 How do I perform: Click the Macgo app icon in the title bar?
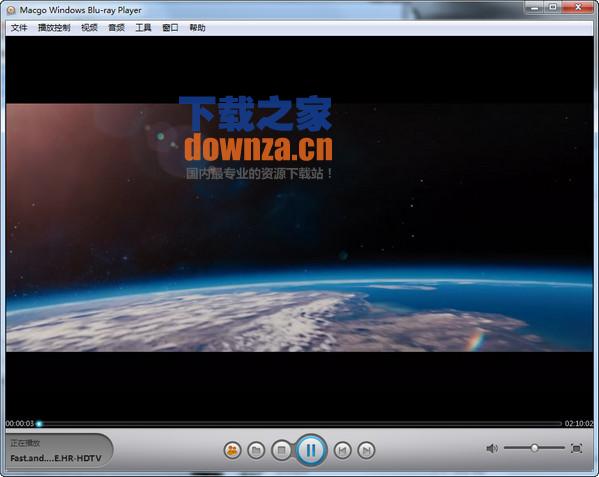(11, 10)
